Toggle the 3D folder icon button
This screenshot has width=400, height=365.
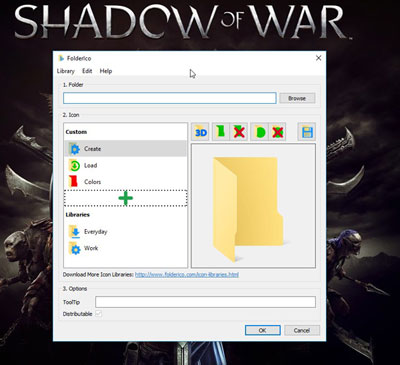tap(201, 132)
